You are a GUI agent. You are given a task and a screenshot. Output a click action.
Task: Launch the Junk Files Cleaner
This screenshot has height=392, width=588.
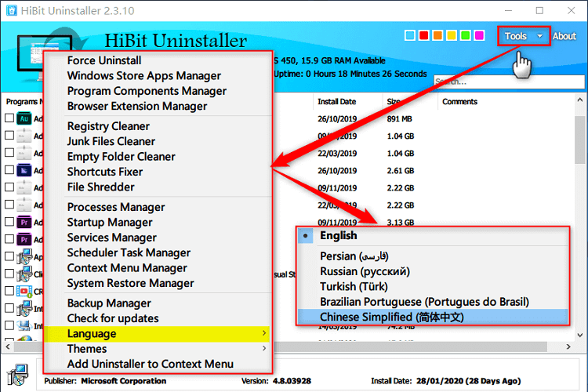(x=111, y=141)
